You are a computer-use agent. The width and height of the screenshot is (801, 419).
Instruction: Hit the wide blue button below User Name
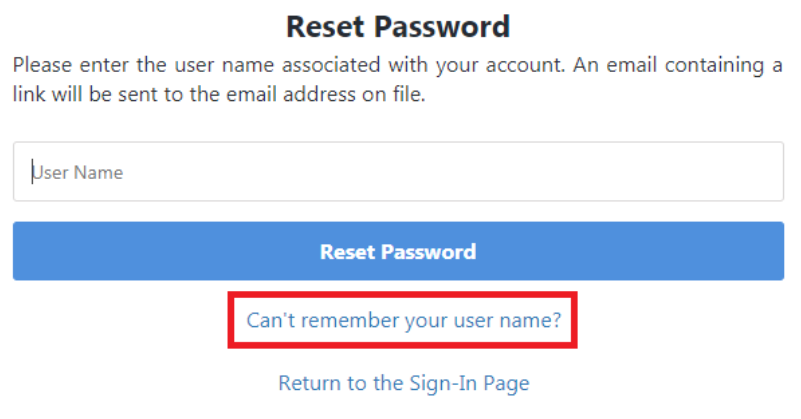point(398,251)
